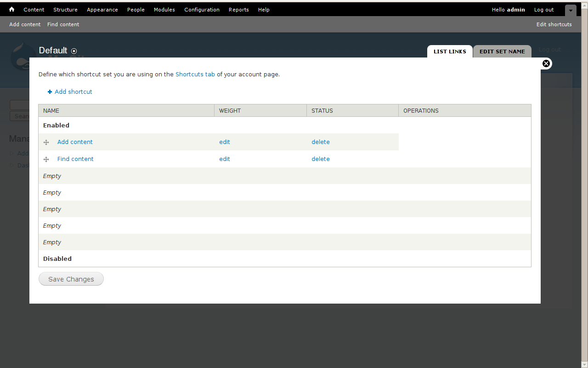This screenshot has width=588, height=368.
Task: Click the admin username link
Action: point(516,10)
